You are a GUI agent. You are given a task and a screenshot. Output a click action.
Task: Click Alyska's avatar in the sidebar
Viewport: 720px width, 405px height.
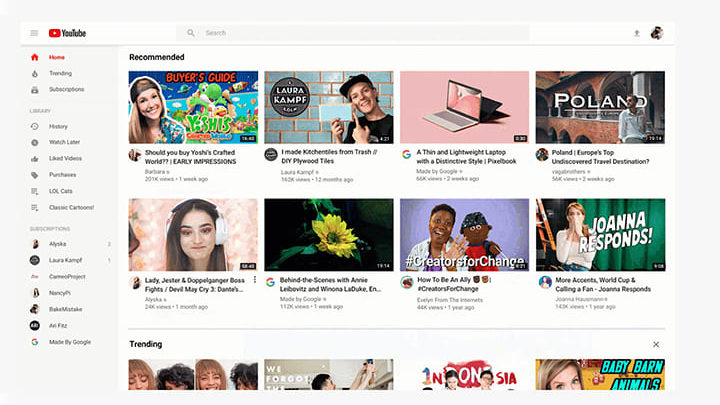click(34, 244)
